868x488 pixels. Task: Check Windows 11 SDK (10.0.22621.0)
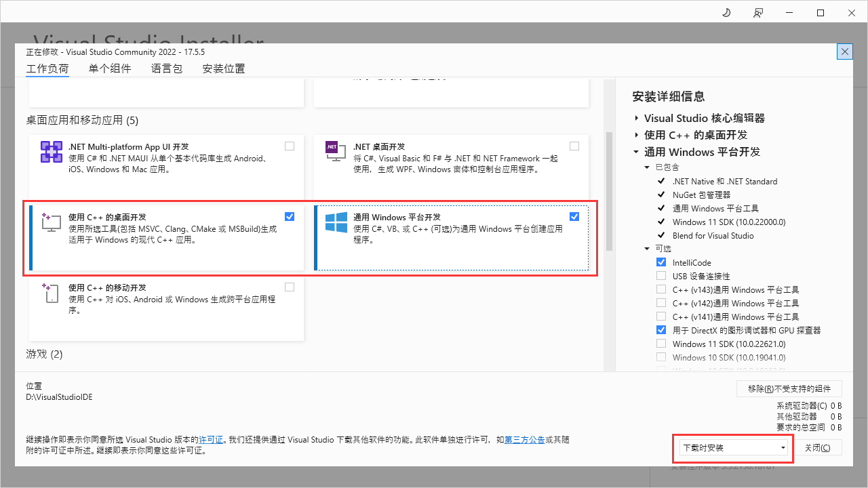[x=661, y=344]
